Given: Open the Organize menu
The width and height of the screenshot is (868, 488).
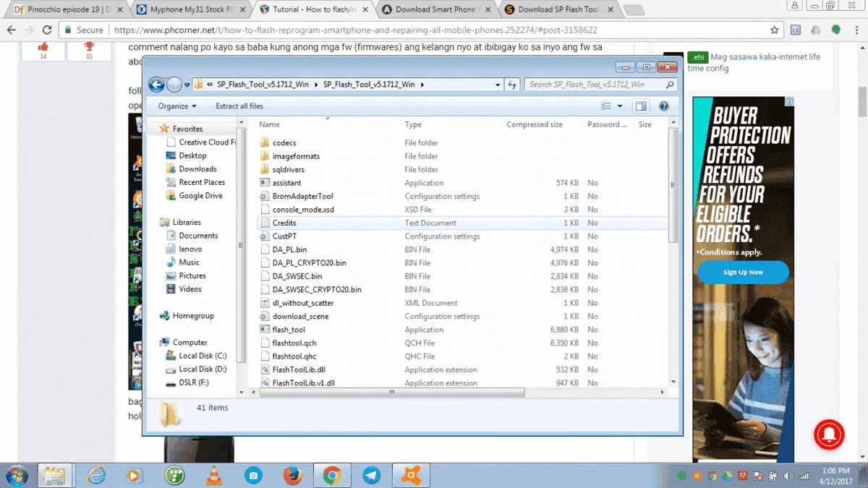Looking at the screenshot, I should point(177,106).
